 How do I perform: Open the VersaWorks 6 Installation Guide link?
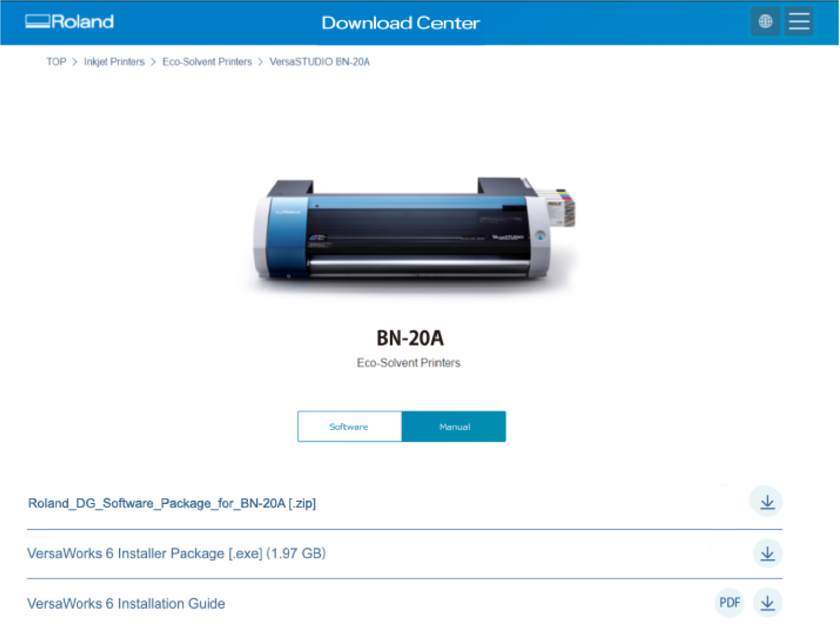point(126,604)
